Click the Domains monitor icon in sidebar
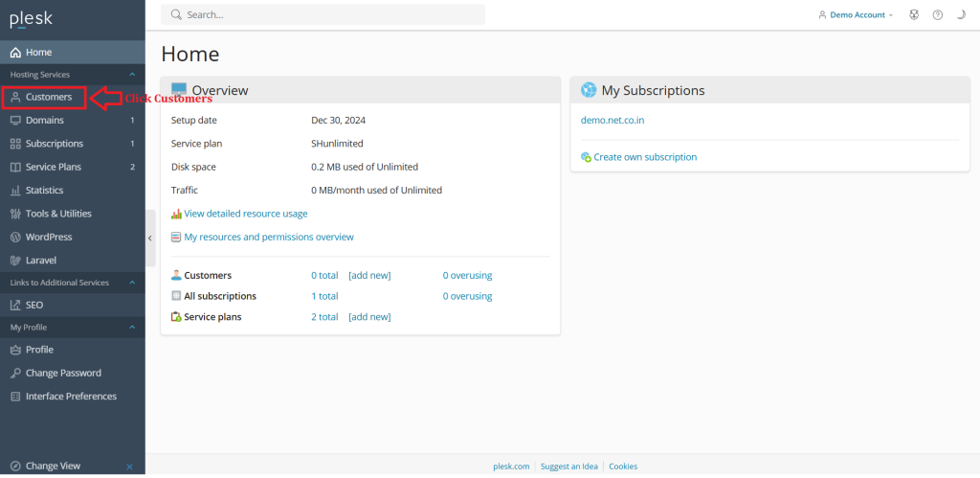980x478 pixels. click(15, 121)
